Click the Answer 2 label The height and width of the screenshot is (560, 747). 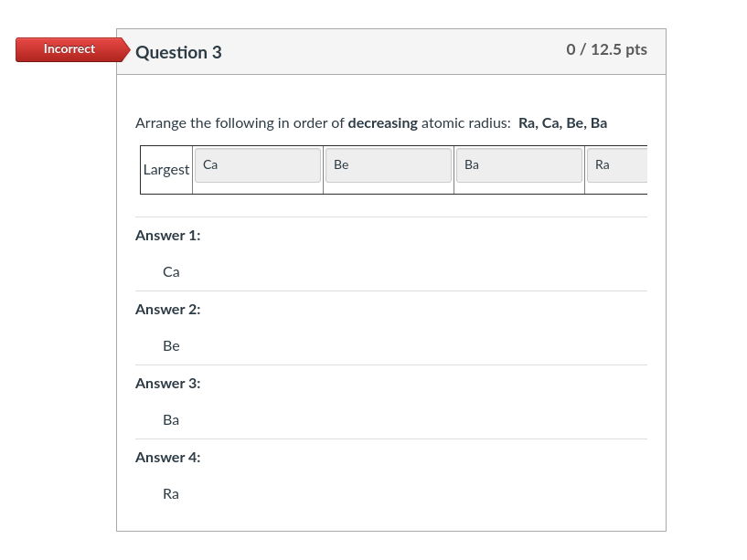tap(167, 310)
